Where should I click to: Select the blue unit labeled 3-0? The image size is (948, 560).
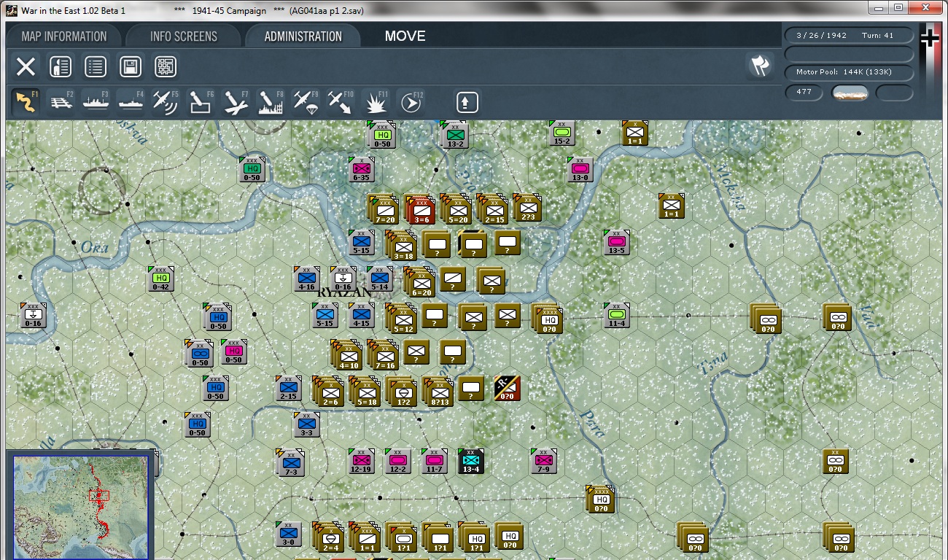(x=288, y=534)
